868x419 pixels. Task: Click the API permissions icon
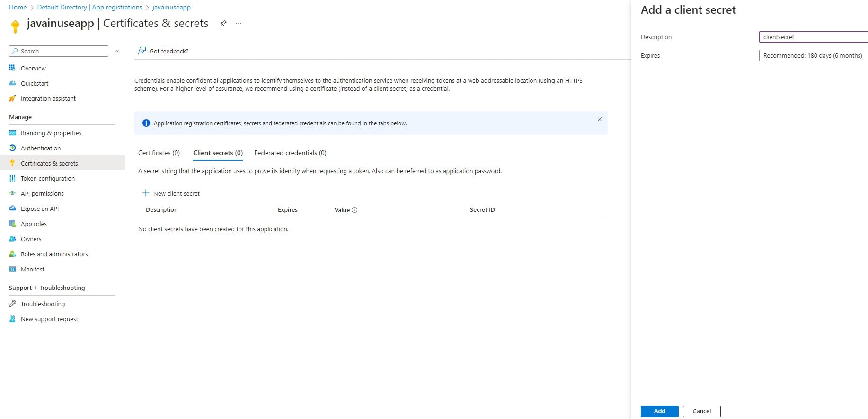(x=12, y=193)
